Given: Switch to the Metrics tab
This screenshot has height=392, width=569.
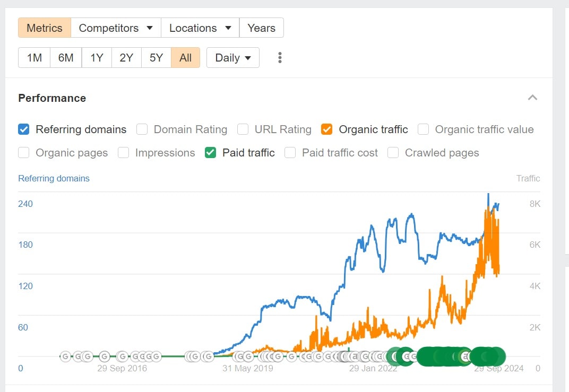Looking at the screenshot, I should (x=45, y=28).
